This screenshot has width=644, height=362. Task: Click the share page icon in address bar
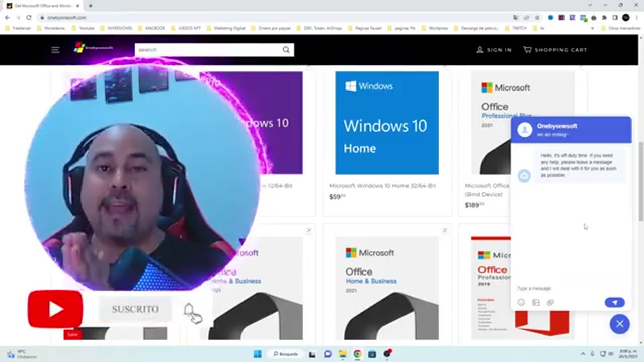(x=526, y=17)
